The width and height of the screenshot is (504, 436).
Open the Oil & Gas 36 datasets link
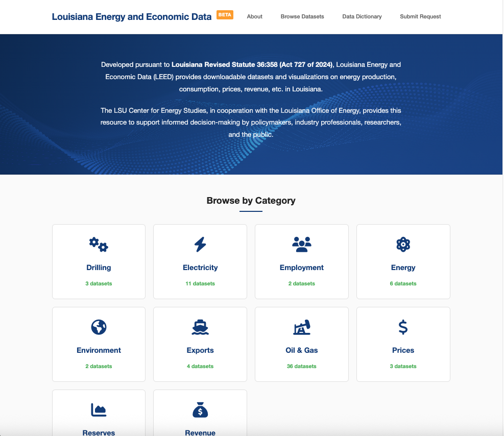coord(301,366)
